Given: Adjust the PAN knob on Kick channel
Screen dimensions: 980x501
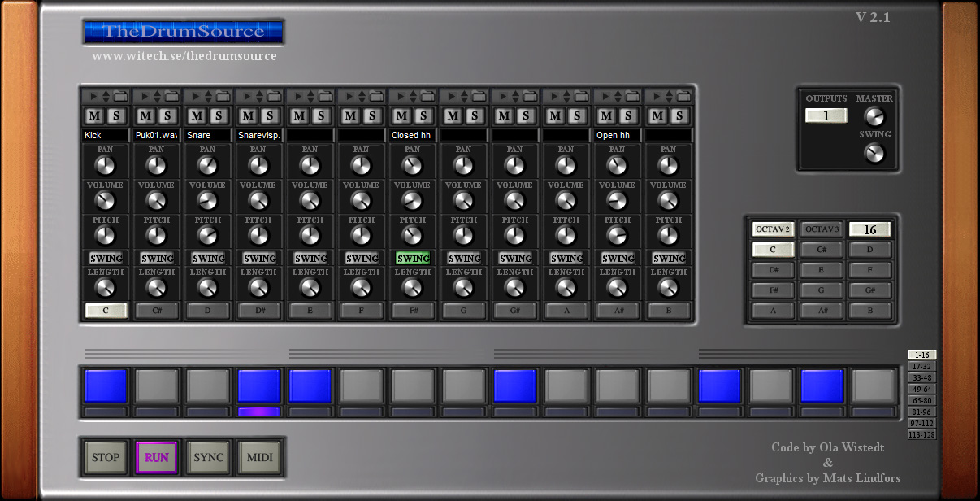Looking at the screenshot, I should [106, 165].
